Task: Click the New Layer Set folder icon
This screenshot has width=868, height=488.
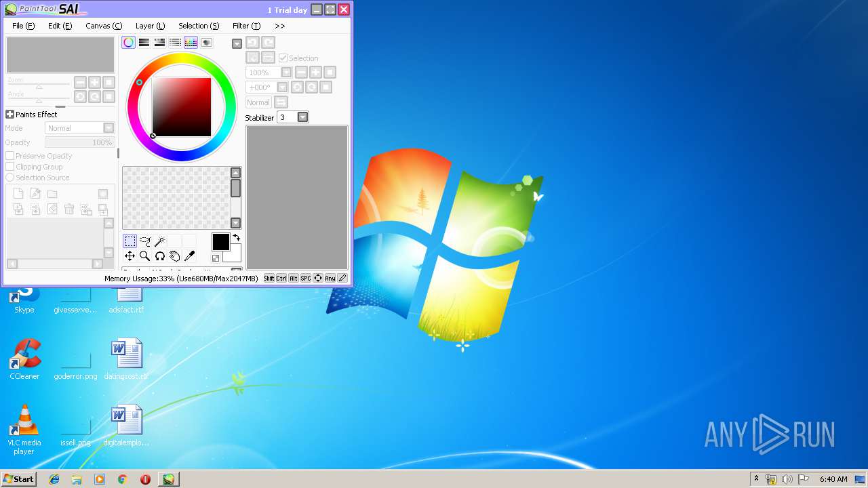Action: coord(52,194)
